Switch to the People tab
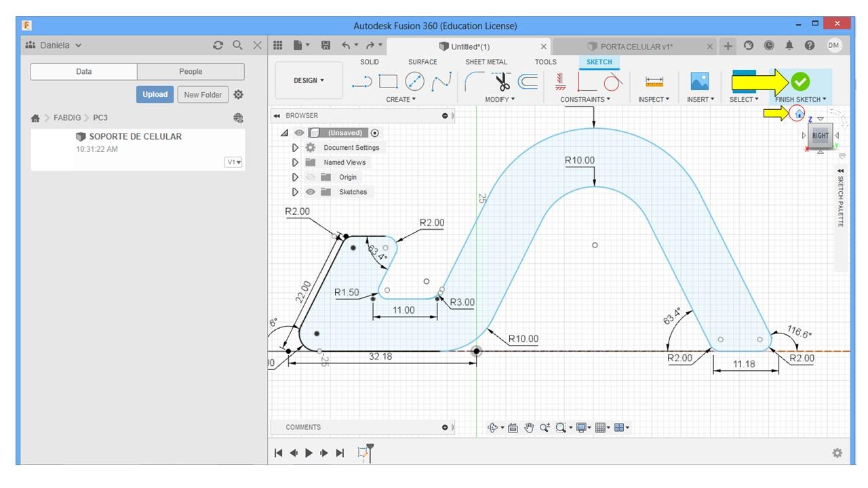This screenshot has width=868, height=488. (x=191, y=72)
